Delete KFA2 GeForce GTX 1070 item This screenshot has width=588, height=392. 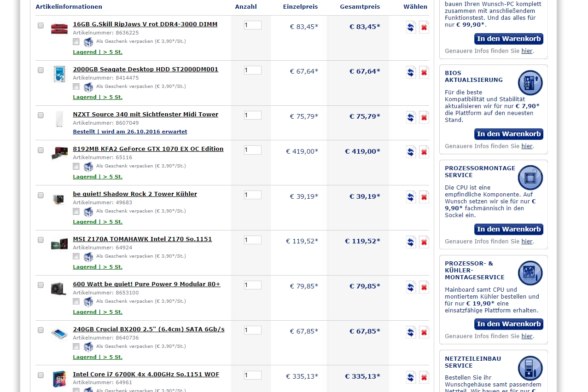(424, 152)
